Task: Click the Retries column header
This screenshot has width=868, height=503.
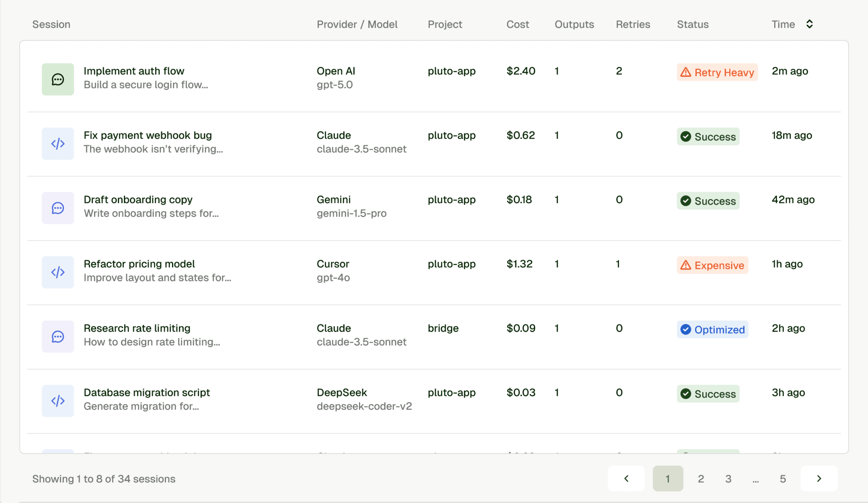Action: pos(633,24)
